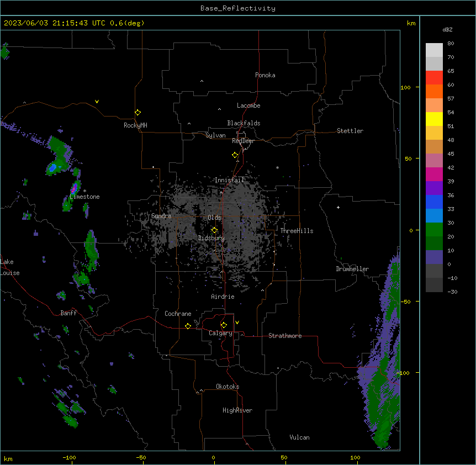This screenshot has width=476, height=465.
Task: Click the yellow diamond marker near Didsbury
Action: click(215, 230)
